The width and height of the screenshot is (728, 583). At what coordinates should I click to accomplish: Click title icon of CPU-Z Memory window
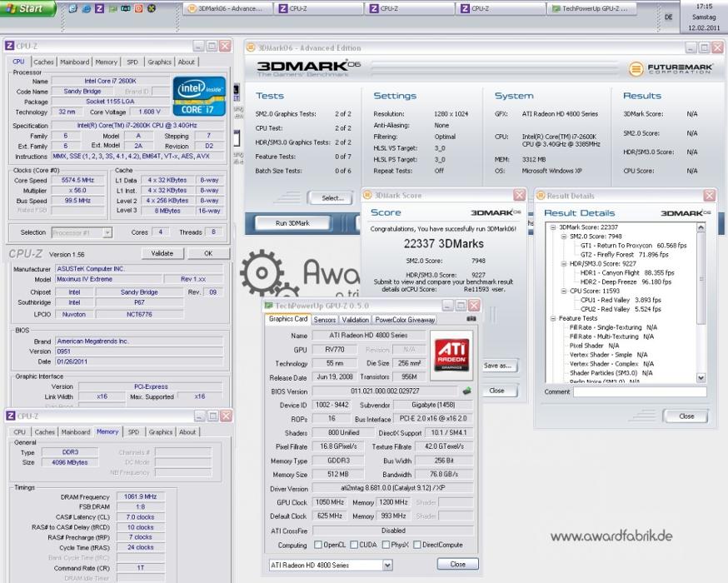pyautogui.click(x=10, y=416)
